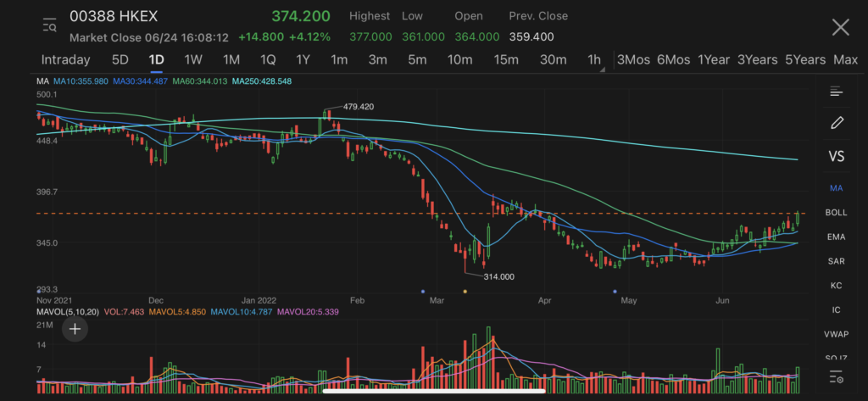The width and height of the screenshot is (868, 401).
Task: Expand the MAVOL(5,10,20) settings label
Action: pos(68,312)
